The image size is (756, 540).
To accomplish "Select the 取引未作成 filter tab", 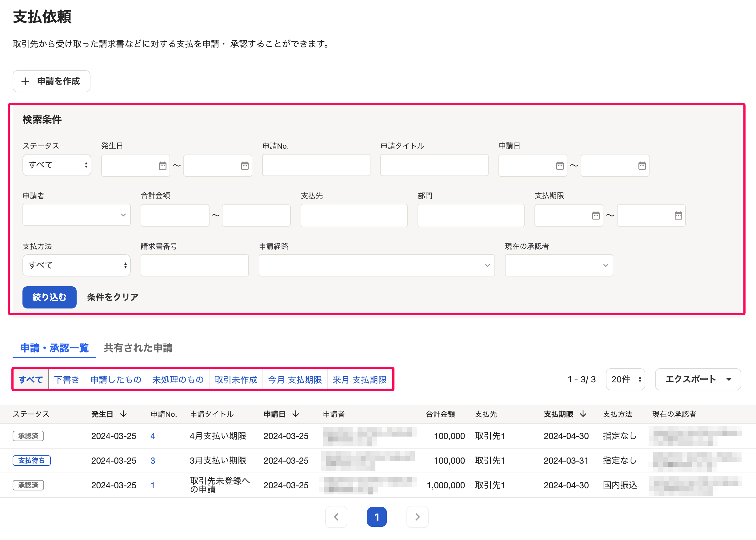I will (x=236, y=379).
